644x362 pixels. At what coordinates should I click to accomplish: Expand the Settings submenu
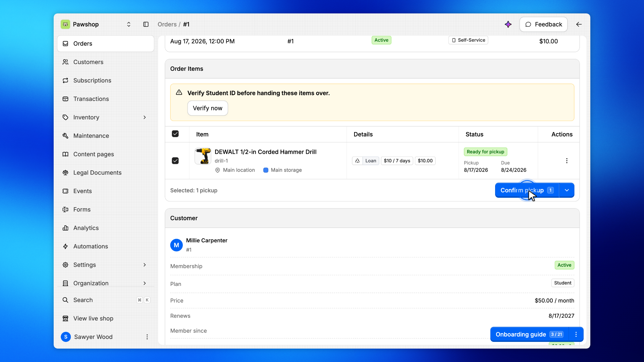click(145, 265)
